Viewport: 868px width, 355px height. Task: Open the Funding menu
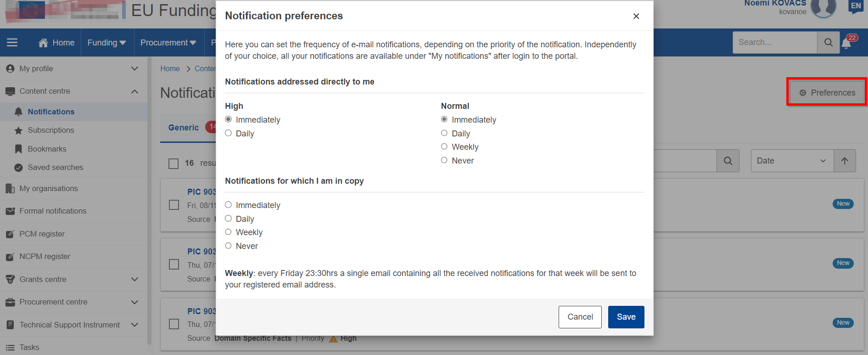point(107,43)
